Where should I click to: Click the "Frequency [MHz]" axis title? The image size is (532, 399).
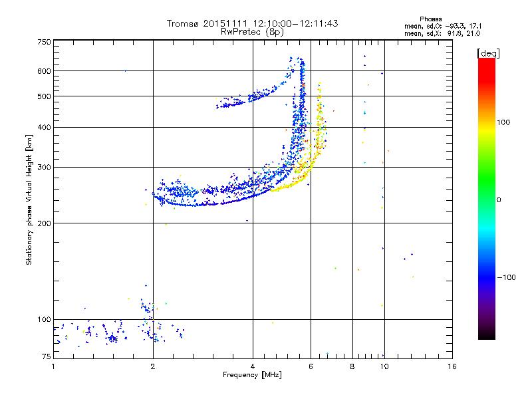tap(252, 375)
